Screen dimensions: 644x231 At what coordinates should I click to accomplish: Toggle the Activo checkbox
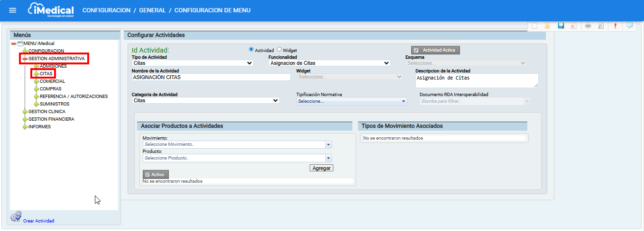147,175
